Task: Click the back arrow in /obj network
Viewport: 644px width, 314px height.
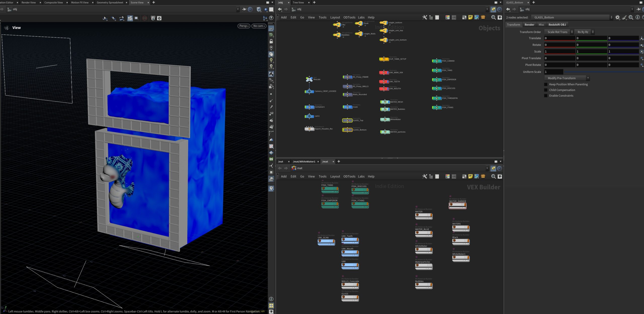Action: click(x=280, y=9)
